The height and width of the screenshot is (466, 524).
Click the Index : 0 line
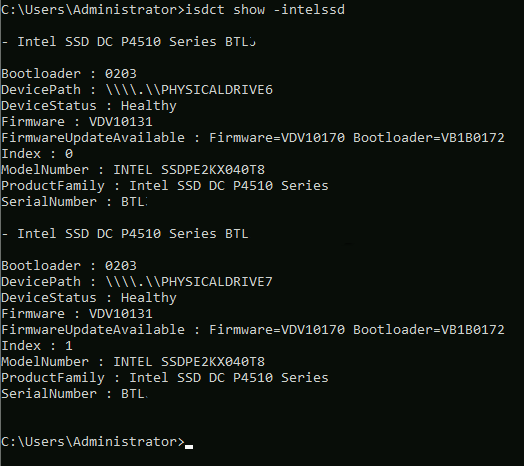pos(37,154)
